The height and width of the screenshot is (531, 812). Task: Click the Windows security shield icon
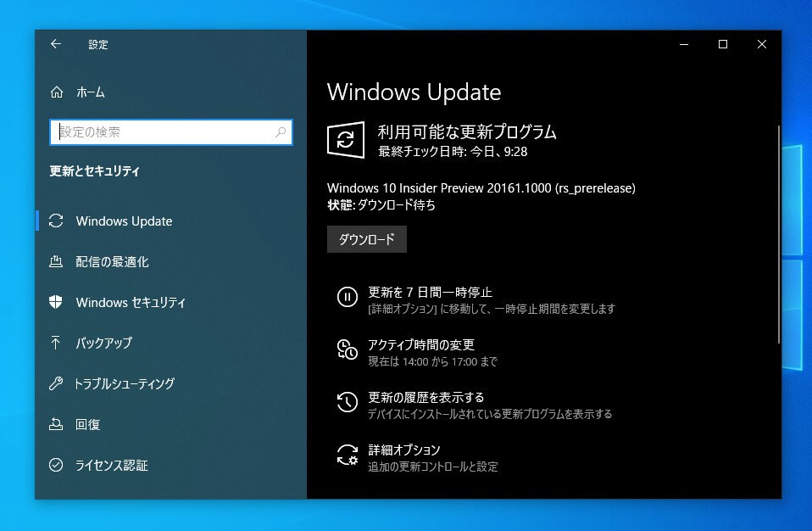(56, 302)
